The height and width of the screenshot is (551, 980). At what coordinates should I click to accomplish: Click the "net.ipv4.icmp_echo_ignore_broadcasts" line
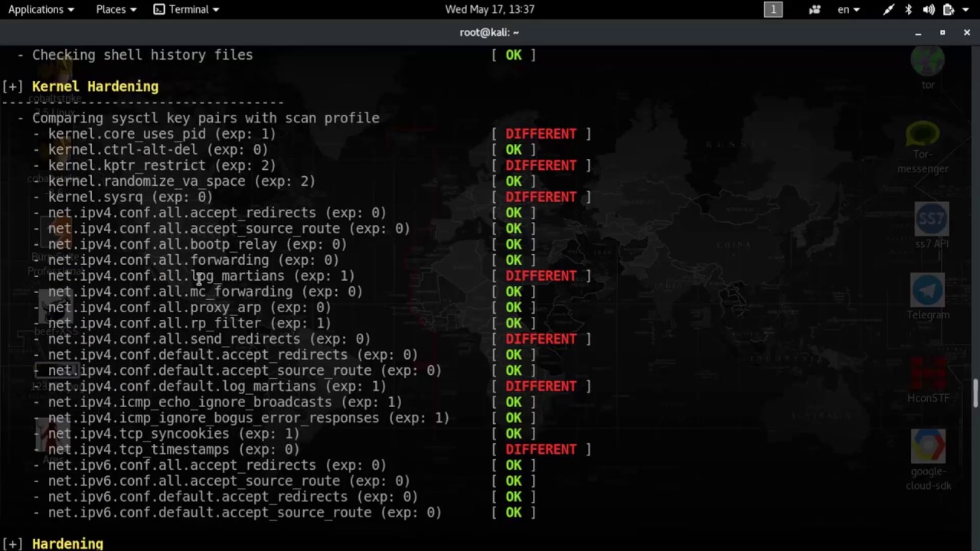coord(225,402)
